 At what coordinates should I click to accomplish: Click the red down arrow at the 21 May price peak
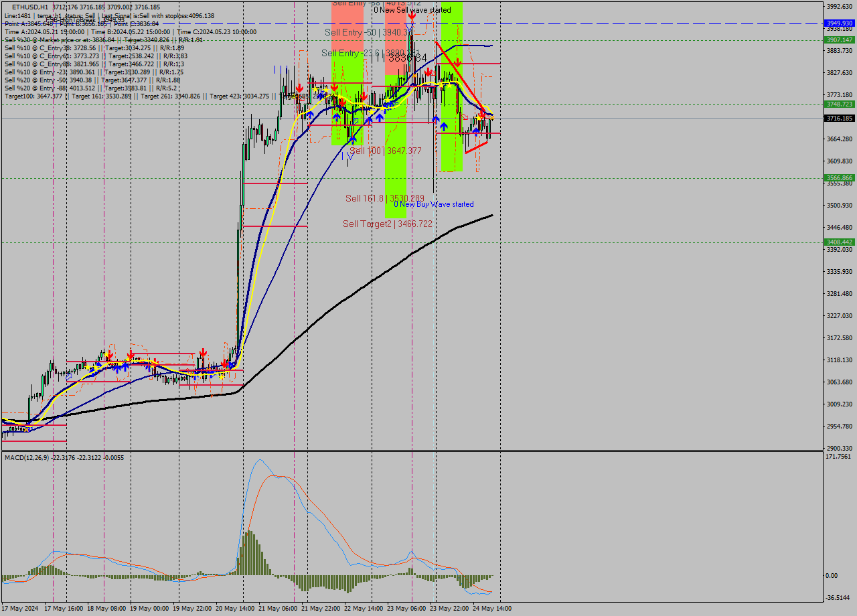[x=299, y=88]
